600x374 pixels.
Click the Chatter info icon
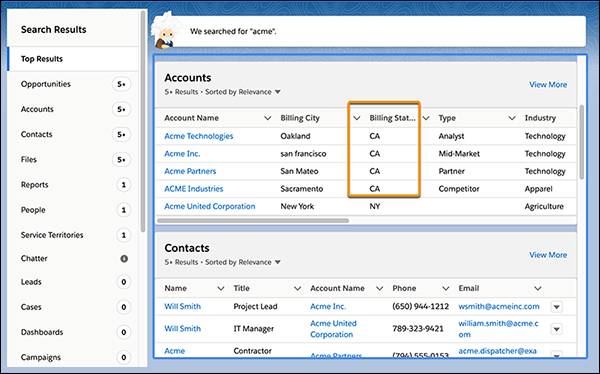pyautogui.click(x=124, y=259)
